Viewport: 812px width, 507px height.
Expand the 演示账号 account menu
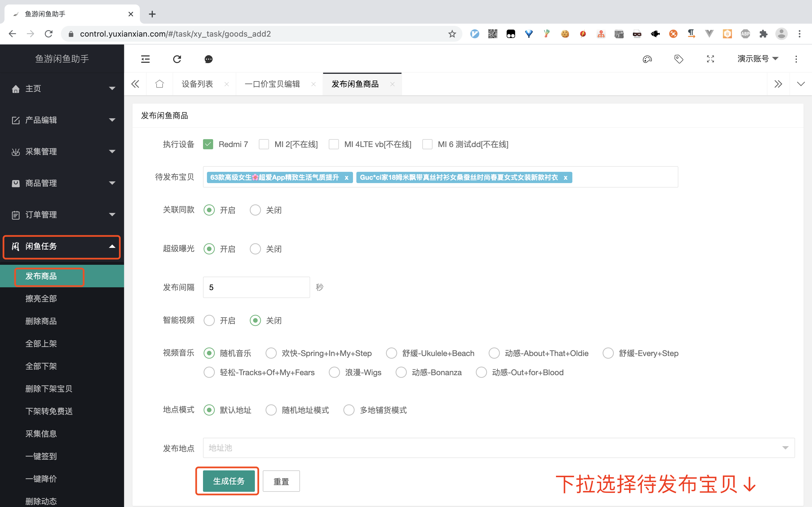(x=758, y=59)
